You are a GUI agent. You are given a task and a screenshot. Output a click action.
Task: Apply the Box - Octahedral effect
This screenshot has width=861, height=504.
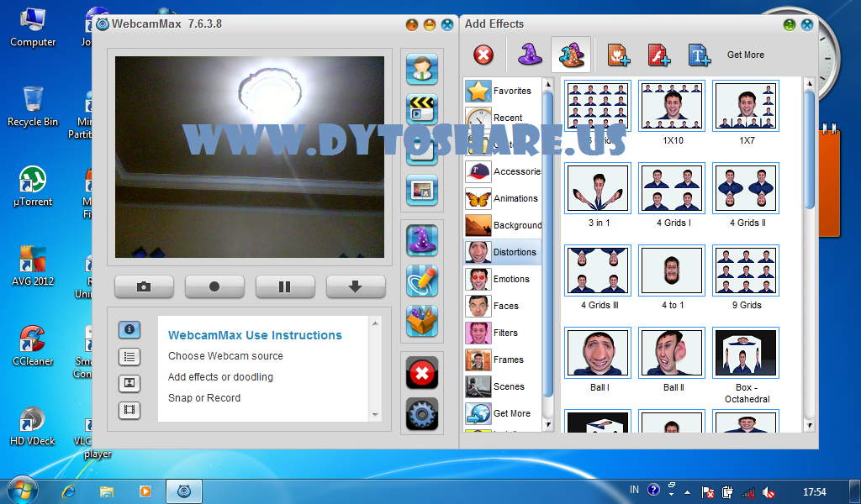click(x=746, y=353)
